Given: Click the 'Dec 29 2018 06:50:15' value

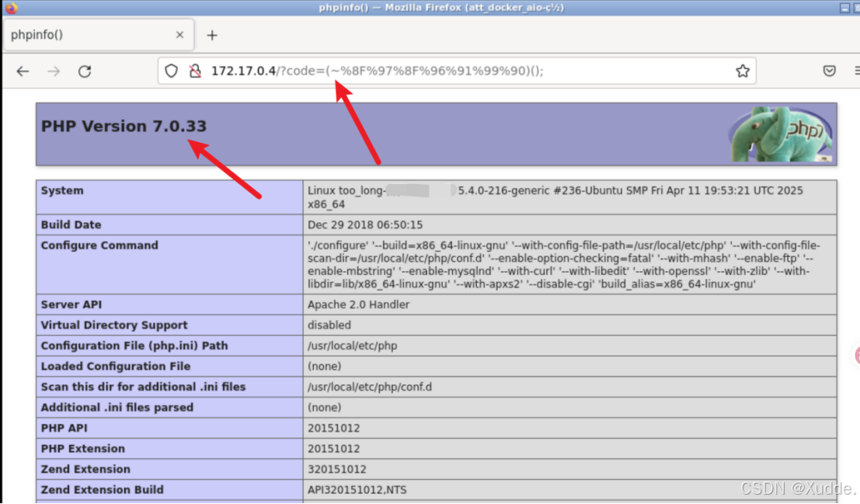Looking at the screenshot, I should coord(364,225).
